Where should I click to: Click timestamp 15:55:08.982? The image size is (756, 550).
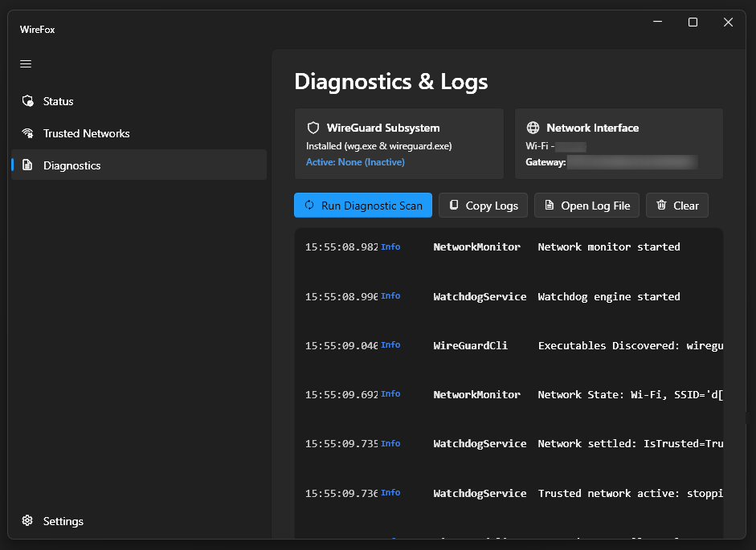[x=341, y=247]
